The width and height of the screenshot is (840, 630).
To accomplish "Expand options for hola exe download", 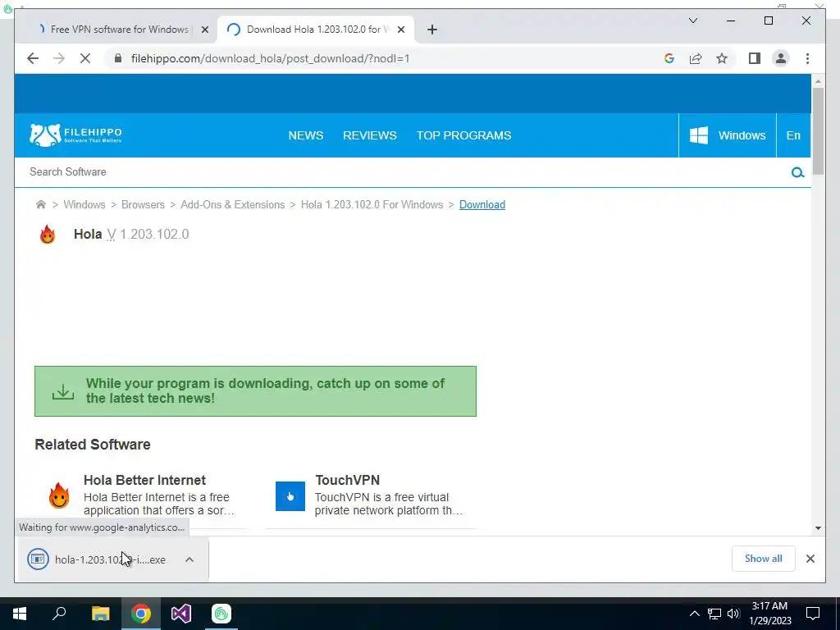I will pos(189,559).
